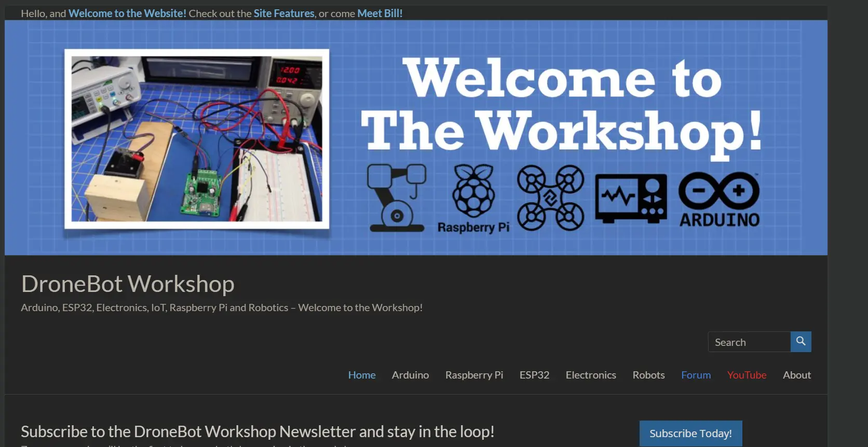Select the ESP32 menu item
This screenshot has width=868, height=447.
coord(534,375)
